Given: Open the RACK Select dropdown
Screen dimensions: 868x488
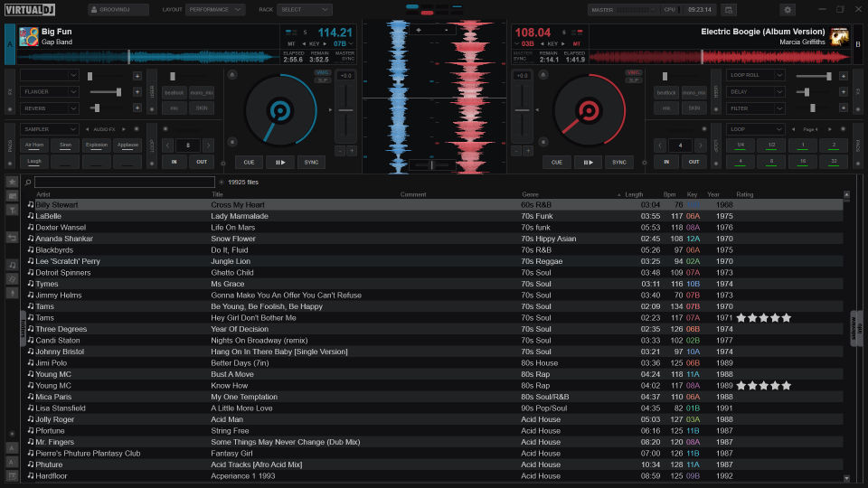Looking at the screenshot, I should 304,10.
